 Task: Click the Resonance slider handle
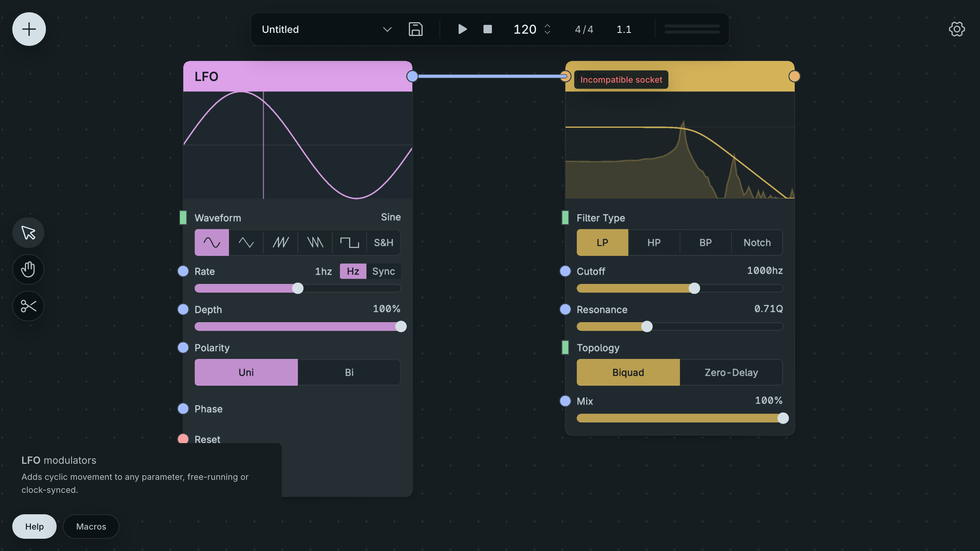[647, 326]
